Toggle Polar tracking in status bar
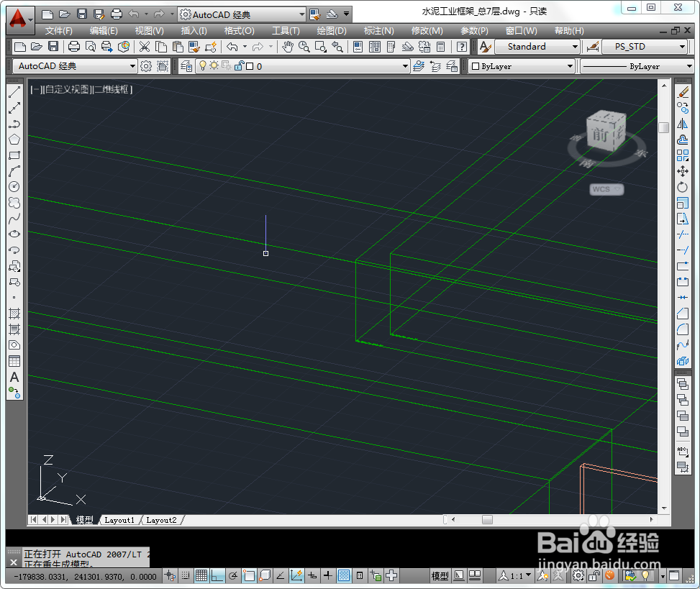The image size is (700, 589). [233, 575]
